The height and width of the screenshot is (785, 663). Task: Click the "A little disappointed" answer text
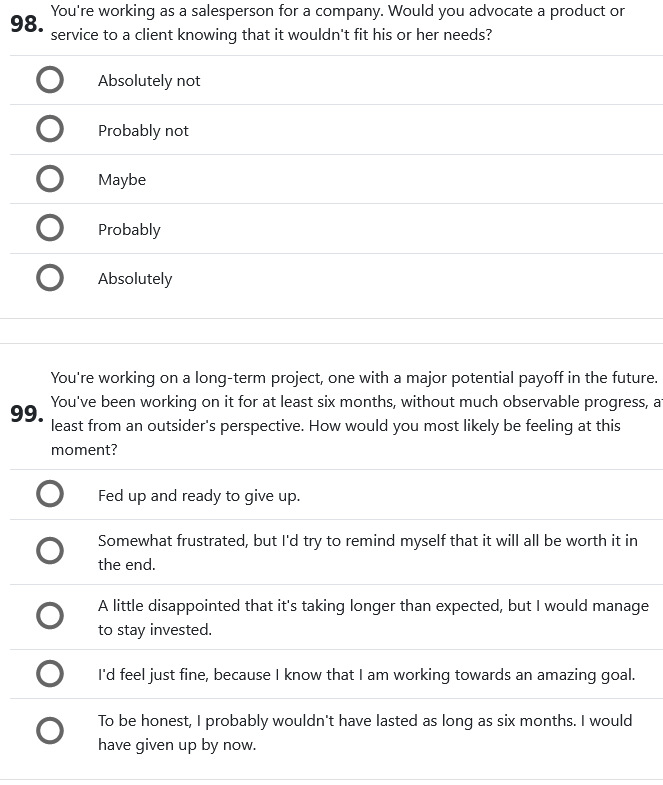[373, 617]
